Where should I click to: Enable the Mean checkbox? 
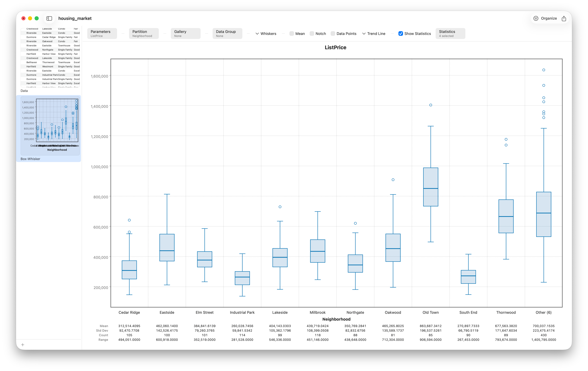292,33
